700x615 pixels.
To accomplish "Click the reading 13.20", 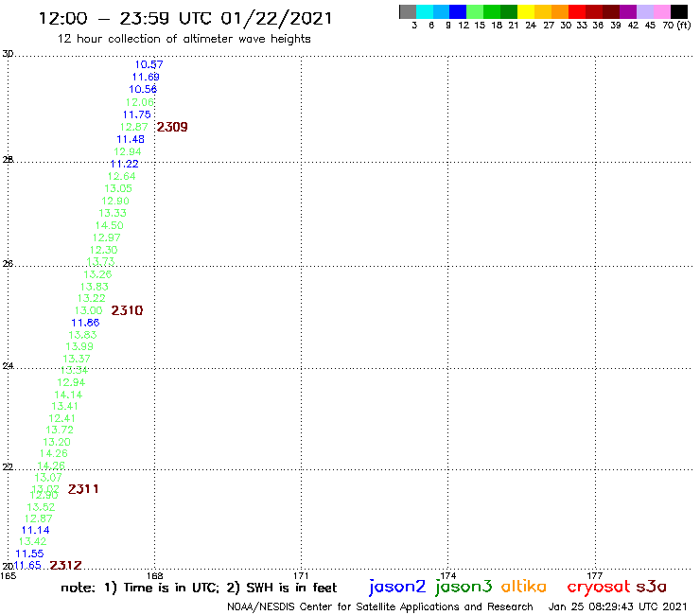I will pos(57,442).
